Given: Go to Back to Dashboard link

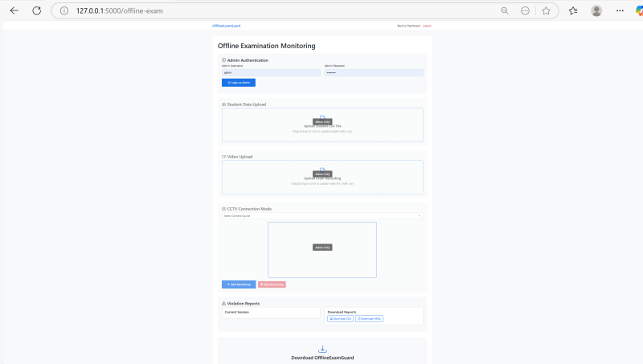Looking at the screenshot, I should [x=408, y=26].
